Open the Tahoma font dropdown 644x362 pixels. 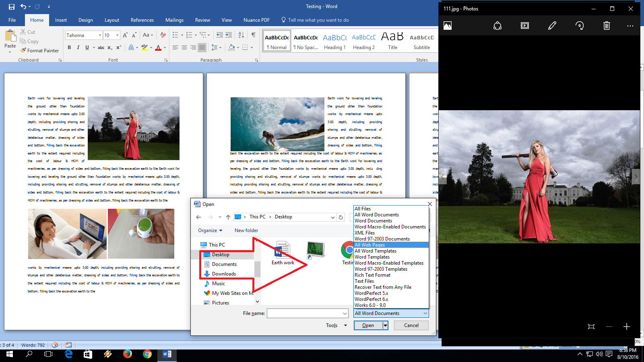pyautogui.click(x=100, y=35)
